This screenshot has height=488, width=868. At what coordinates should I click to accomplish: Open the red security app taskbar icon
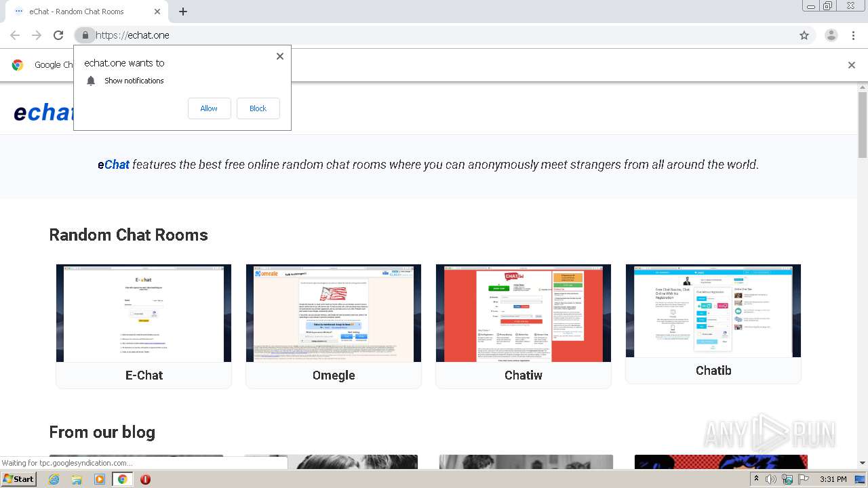[145, 479]
